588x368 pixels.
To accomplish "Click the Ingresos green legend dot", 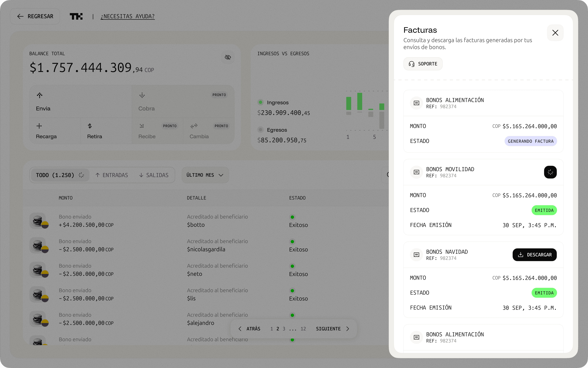I will (261, 102).
